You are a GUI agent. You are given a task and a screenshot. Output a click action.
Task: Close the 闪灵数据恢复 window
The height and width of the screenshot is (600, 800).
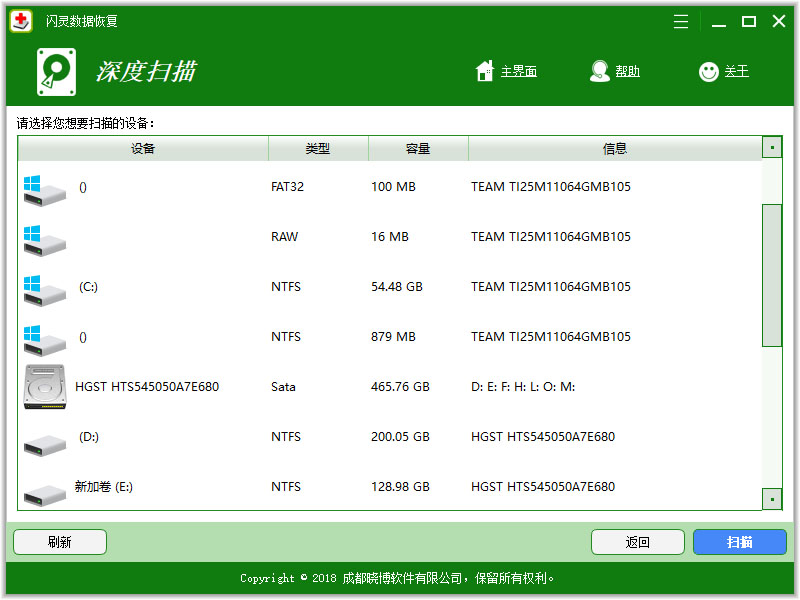[x=779, y=21]
